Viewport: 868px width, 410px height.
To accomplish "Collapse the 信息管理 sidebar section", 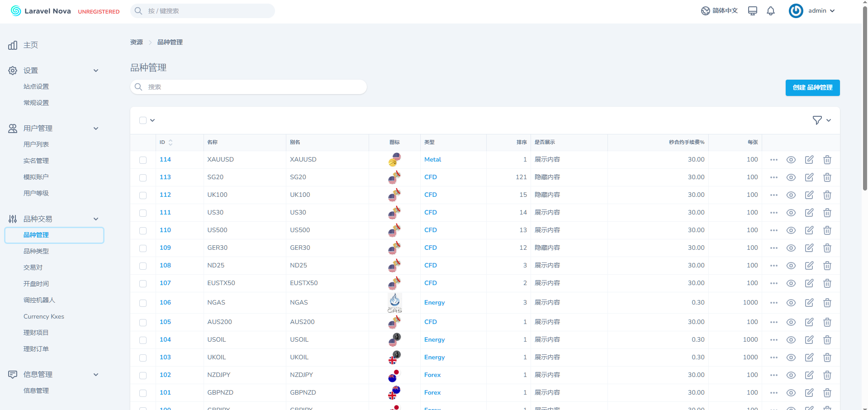I will pyautogui.click(x=96, y=375).
